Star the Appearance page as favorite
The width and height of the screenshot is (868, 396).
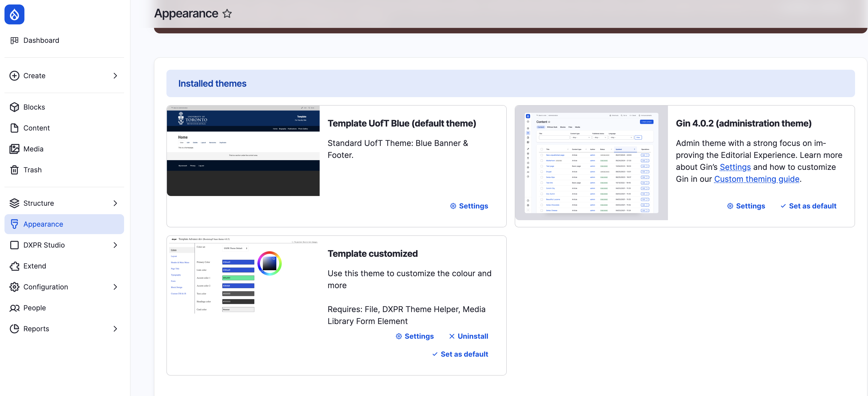coord(227,13)
